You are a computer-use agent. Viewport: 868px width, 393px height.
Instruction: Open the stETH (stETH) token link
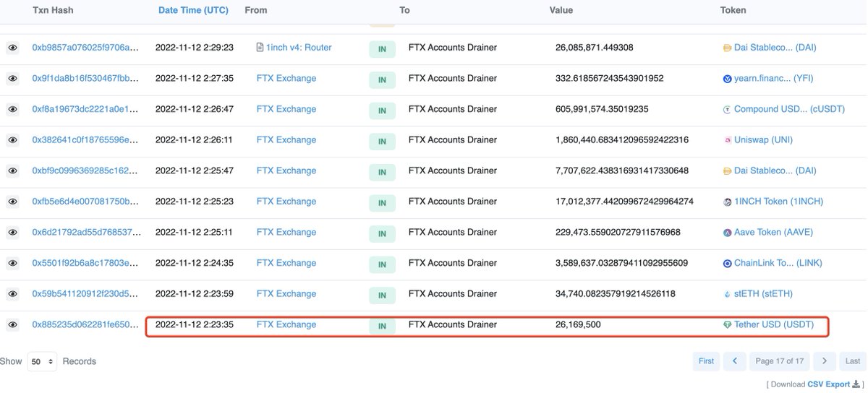(763, 293)
